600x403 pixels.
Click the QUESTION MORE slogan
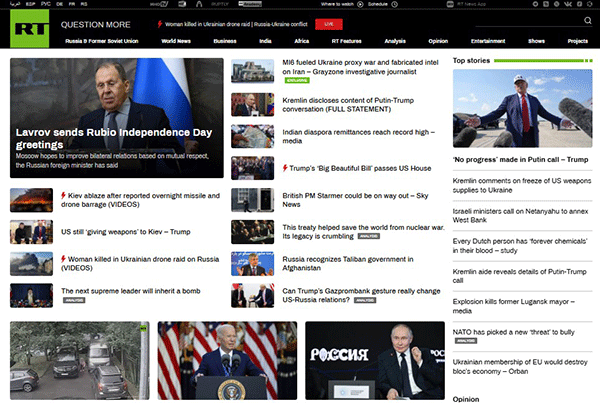(x=96, y=24)
